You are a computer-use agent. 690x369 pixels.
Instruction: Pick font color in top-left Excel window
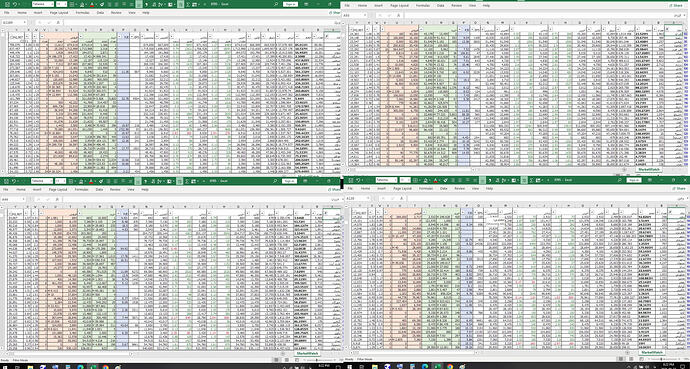pos(92,4)
